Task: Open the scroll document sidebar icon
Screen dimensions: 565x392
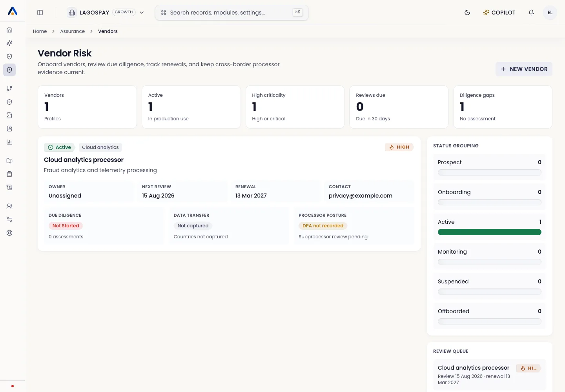Action: pos(9,187)
